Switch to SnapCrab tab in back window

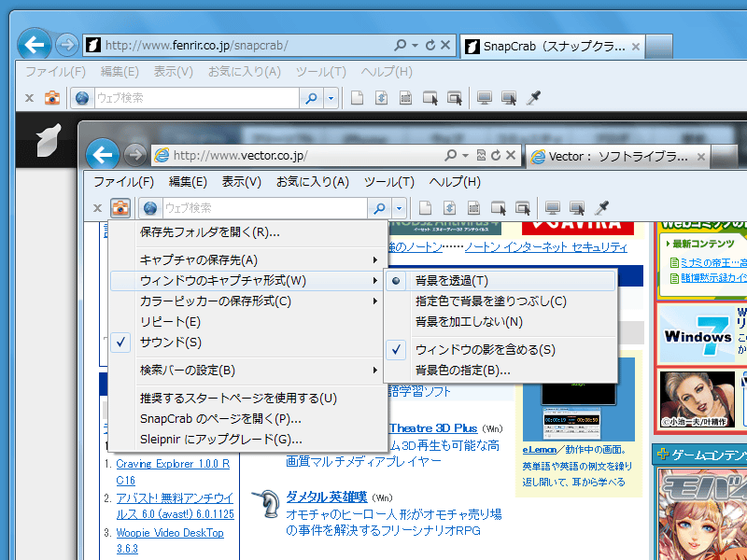pos(553,46)
